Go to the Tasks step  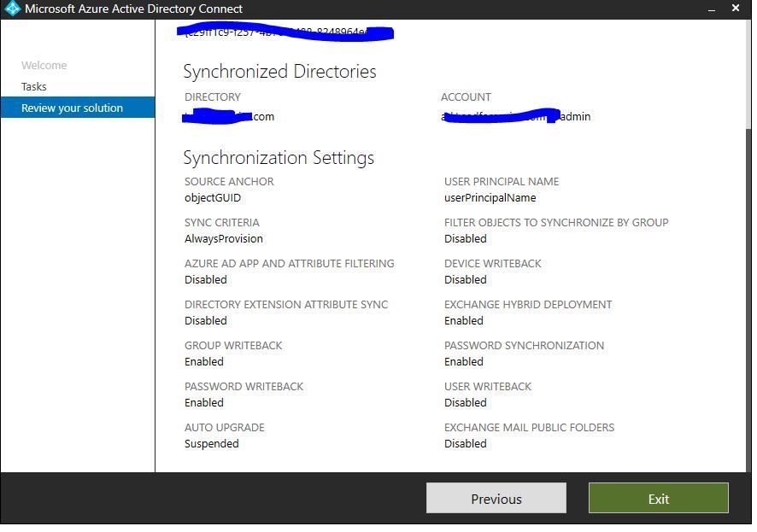click(34, 87)
